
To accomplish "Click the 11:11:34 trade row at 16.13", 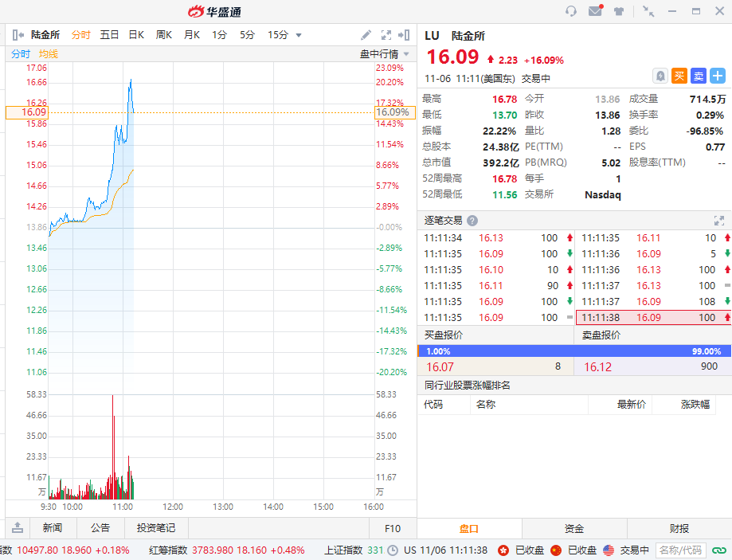I will (495, 238).
